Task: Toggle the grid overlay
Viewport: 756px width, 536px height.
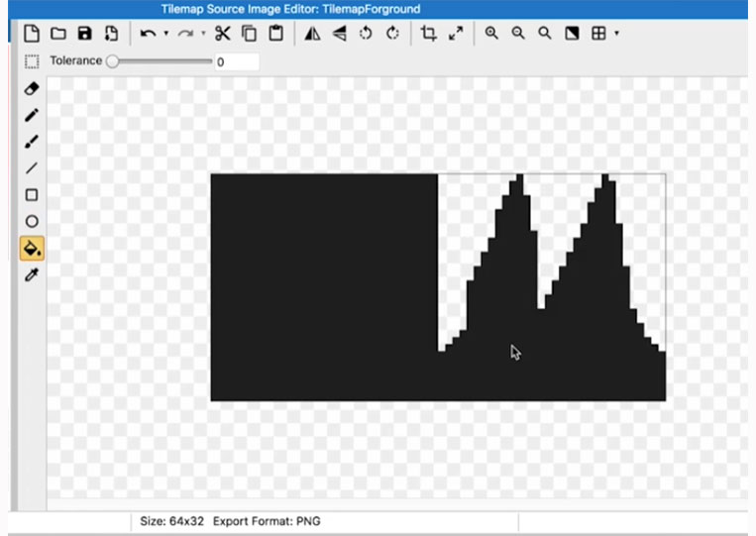Action: point(598,34)
